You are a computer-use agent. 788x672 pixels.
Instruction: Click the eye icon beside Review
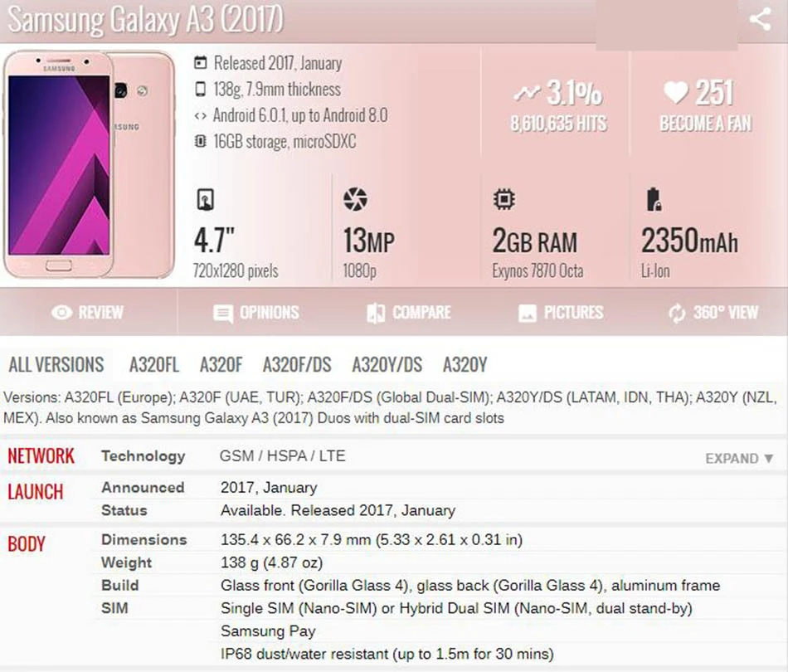tap(62, 313)
